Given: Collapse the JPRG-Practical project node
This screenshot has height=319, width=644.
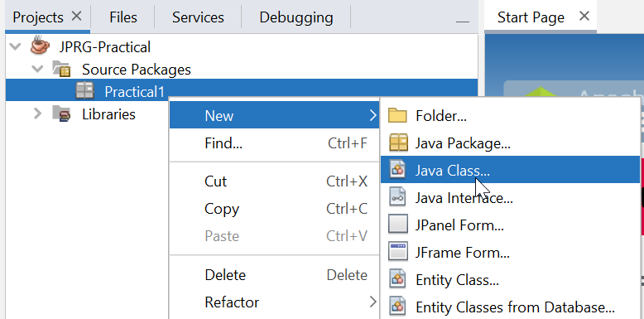Looking at the screenshot, I should pos(15,46).
